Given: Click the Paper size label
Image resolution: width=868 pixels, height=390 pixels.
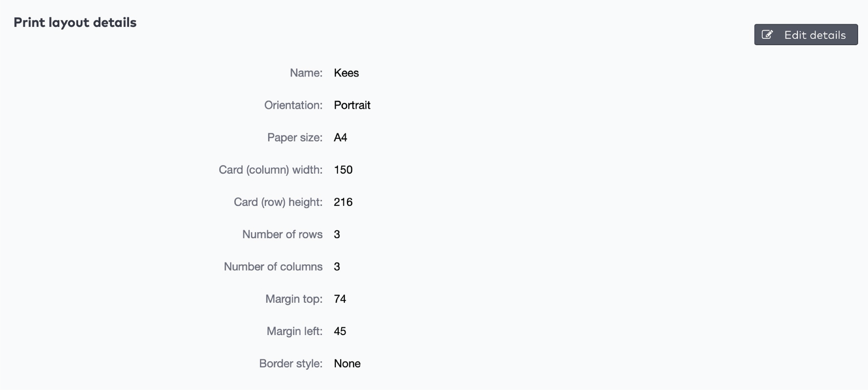Looking at the screenshot, I should tap(295, 137).
